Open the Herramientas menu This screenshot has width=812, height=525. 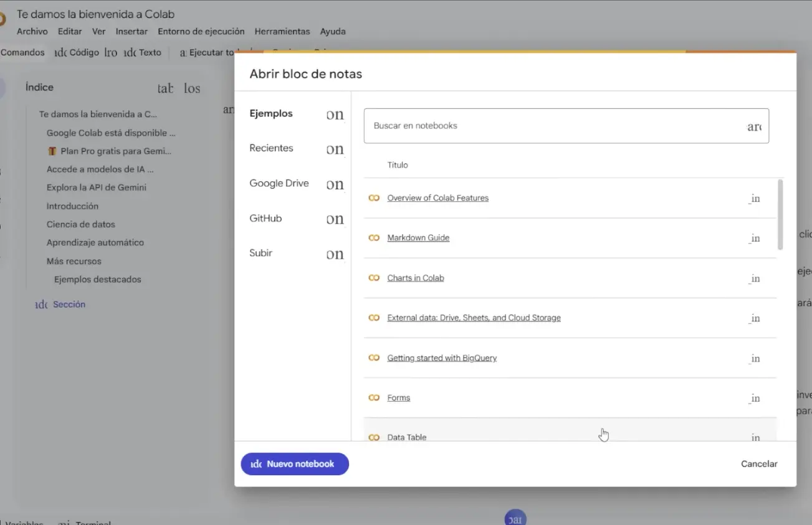tap(282, 31)
